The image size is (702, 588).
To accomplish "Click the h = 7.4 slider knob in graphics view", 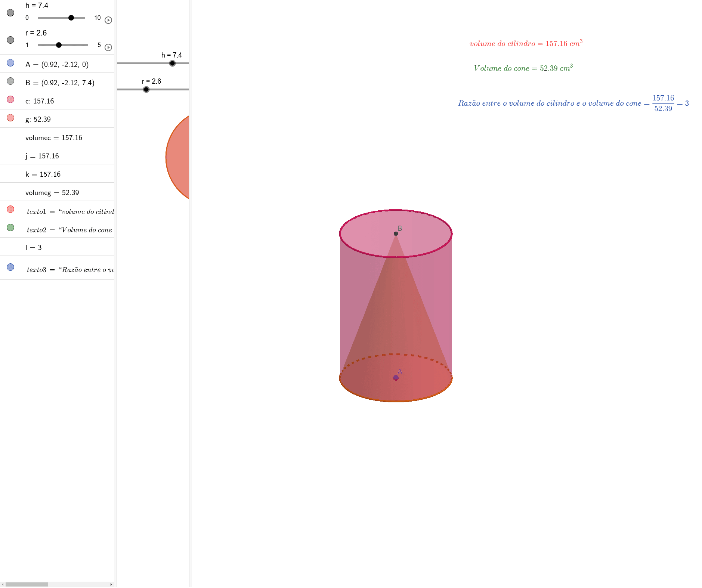I will [172, 64].
